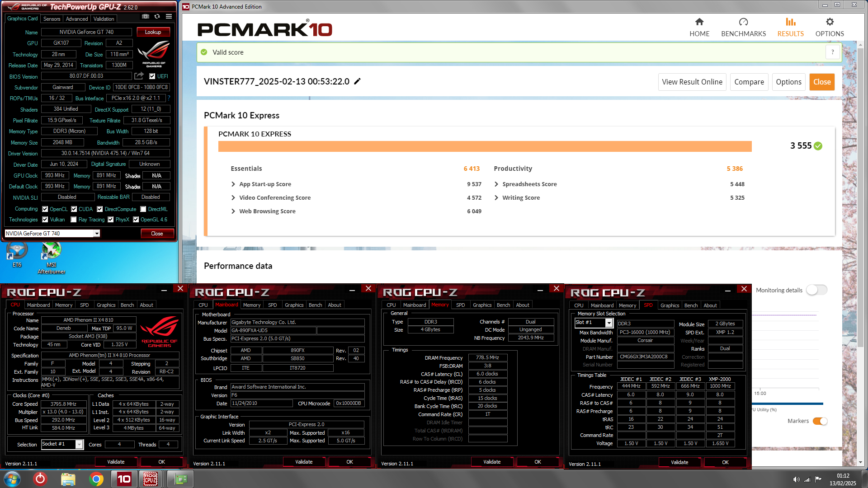Toggle the CUDA checkbox
This screenshot has width=868, height=488.
tap(74, 209)
